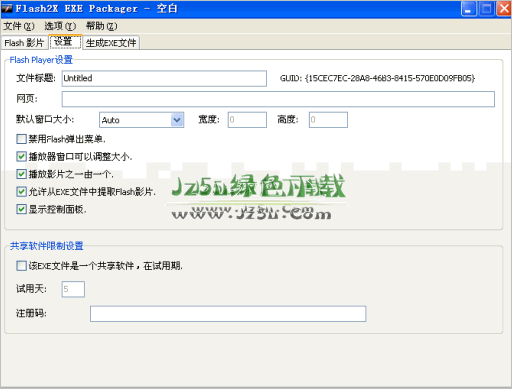Toggle 显示控制面板 checkbox
This screenshot has height=389, width=512.
point(21,209)
